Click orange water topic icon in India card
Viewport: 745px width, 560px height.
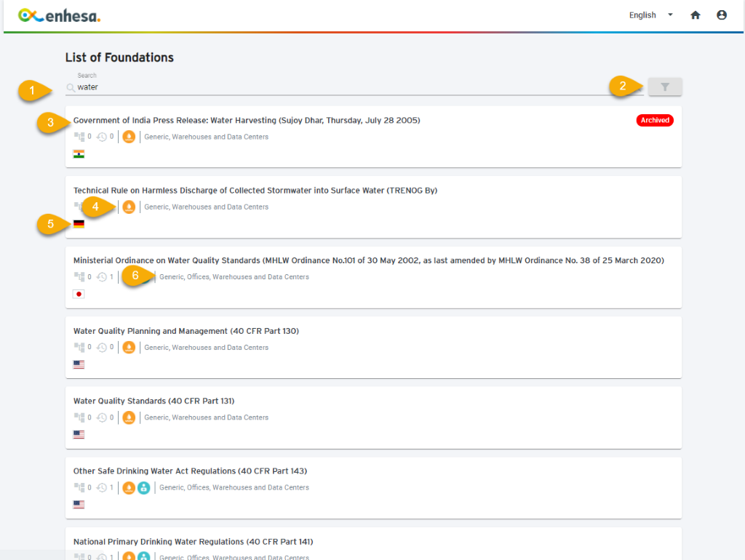click(x=129, y=137)
